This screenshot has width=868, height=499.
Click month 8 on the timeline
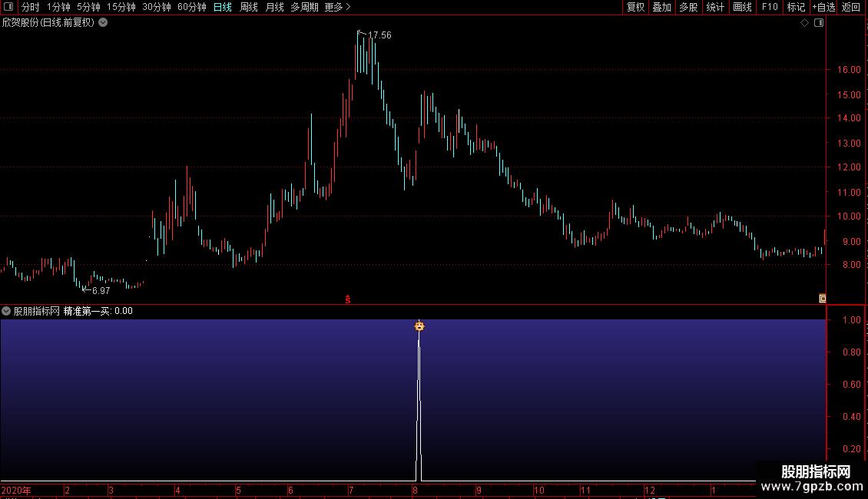pos(415,490)
